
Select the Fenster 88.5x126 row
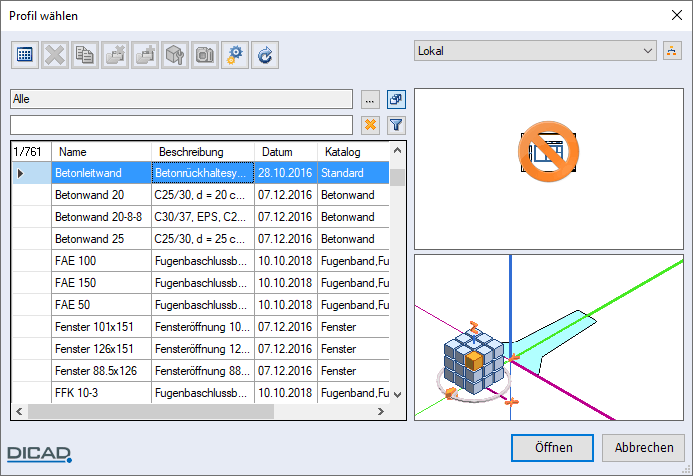pyautogui.click(x=201, y=371)
